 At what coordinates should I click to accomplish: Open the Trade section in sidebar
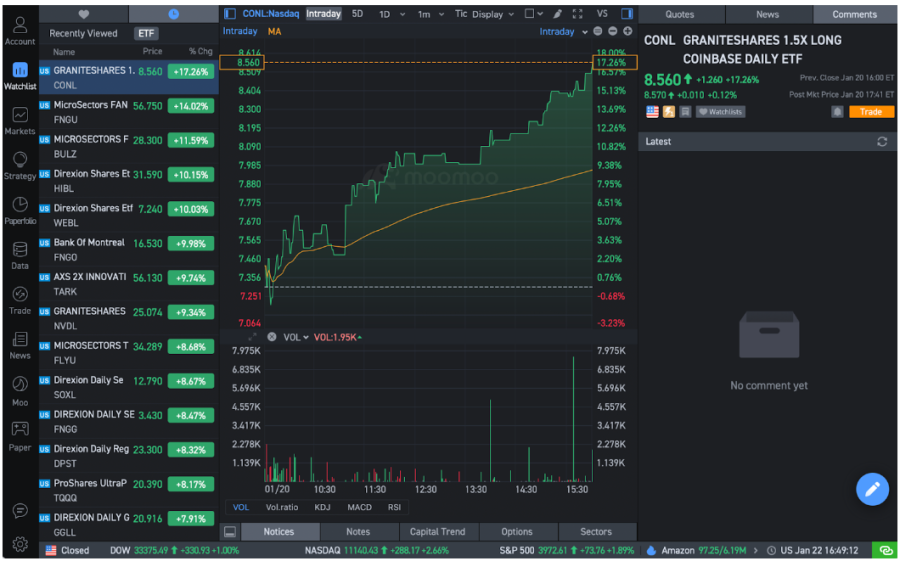(x=20, y=300)
